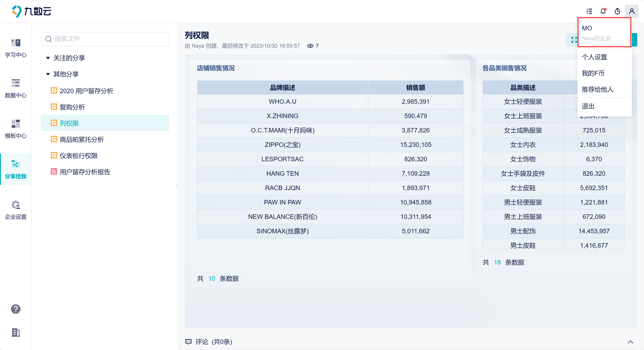The width and height of the screenshot is (644, 350).
Task: Select 我的F币 menu entry
Action: coord(593,73)
